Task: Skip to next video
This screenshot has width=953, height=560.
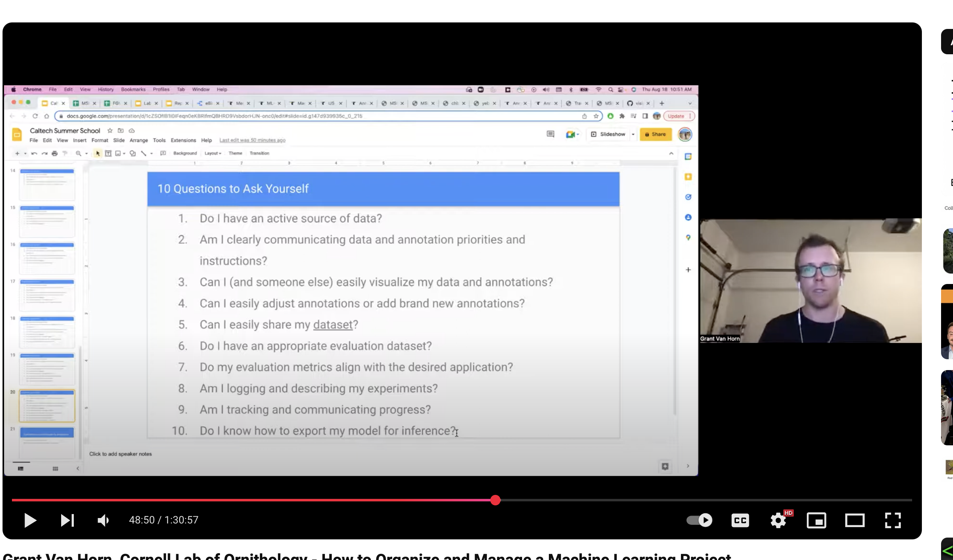Action: (67, 520)
